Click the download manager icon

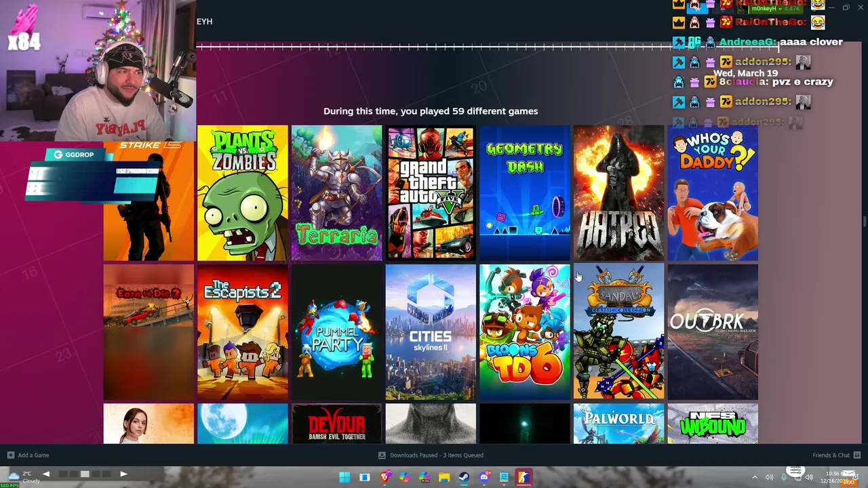pyautogui.click(x=382, y=455)
